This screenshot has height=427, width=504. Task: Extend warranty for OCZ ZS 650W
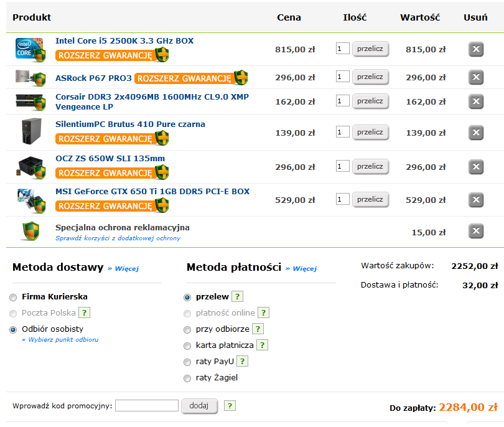(x=112, y=172)
